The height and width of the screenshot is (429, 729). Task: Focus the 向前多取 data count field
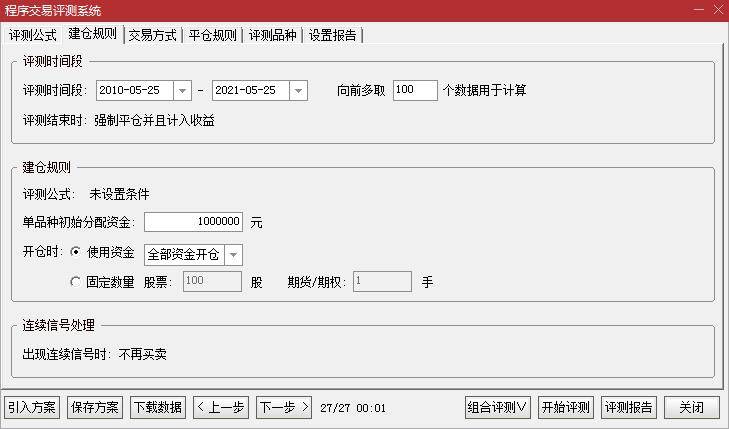[x=415, y=90]
